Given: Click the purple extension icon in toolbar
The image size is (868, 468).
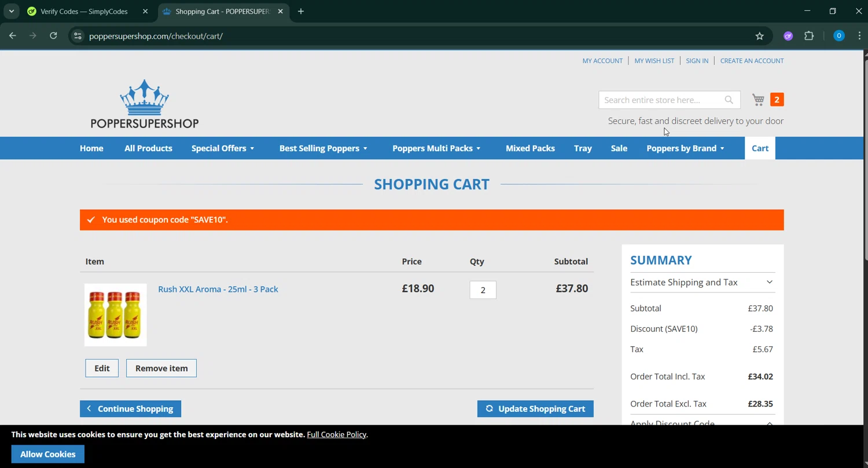Looking at the screenshot, I should (788, 36).
